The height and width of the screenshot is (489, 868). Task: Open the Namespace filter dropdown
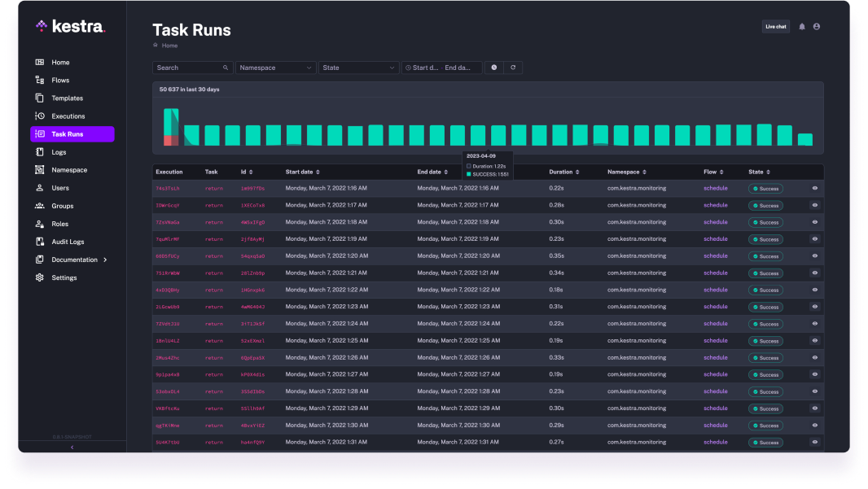(274, 68)
